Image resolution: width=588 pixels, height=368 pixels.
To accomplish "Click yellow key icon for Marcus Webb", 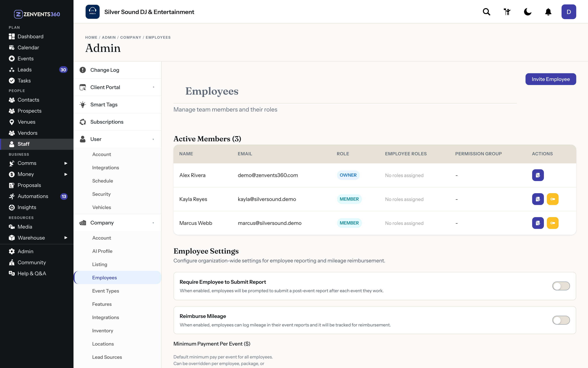I will coord(553,223).
